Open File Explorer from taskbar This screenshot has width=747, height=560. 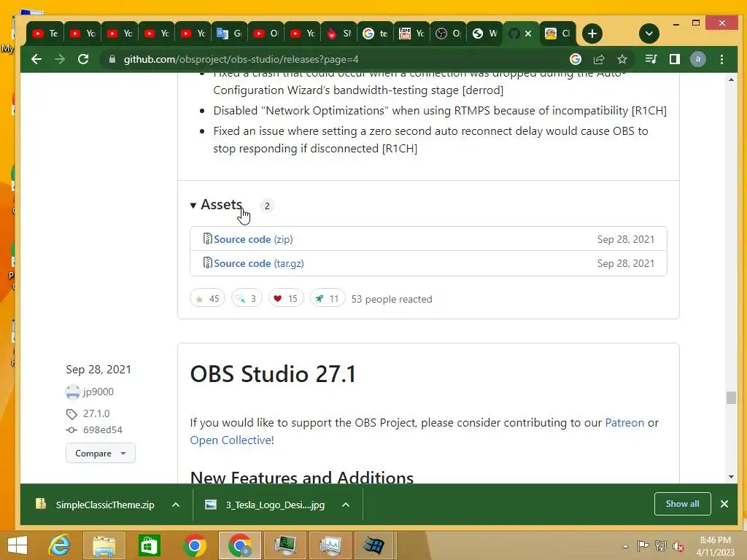coord(104,545)
